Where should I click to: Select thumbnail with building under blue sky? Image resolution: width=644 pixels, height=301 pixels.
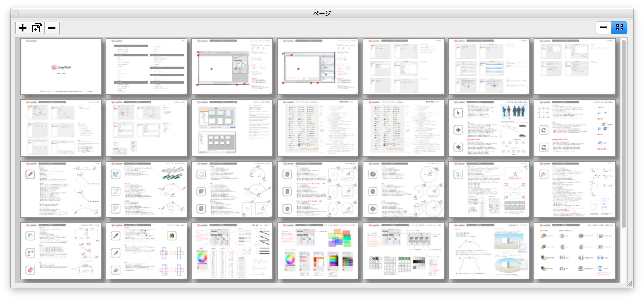tap(489, 251)
